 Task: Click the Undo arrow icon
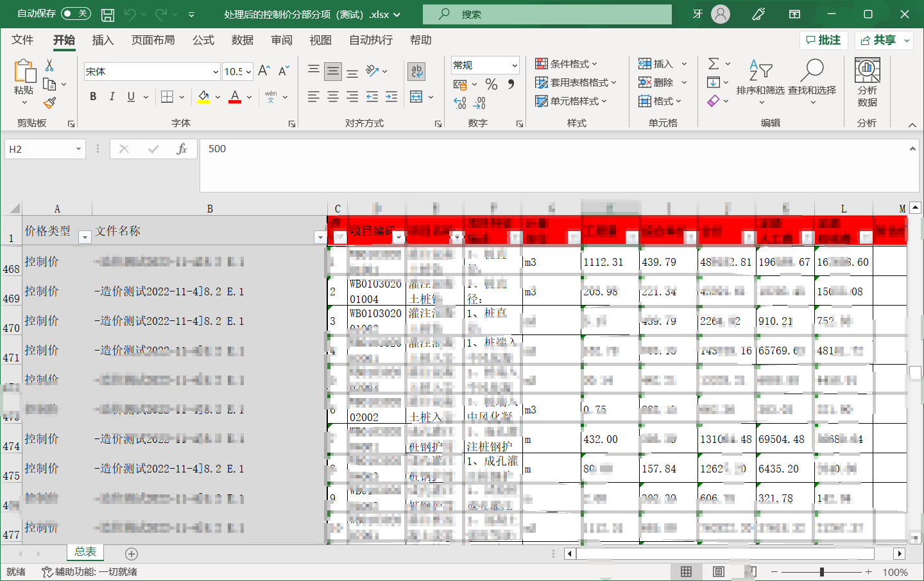130,13
